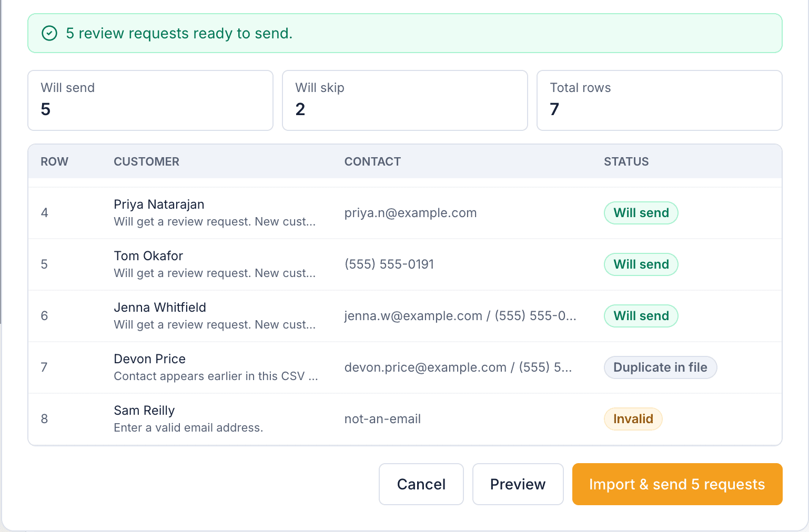Select customer name Sam Reilly
Viewport: 809px width, 532px height.
tap(144, 411)
